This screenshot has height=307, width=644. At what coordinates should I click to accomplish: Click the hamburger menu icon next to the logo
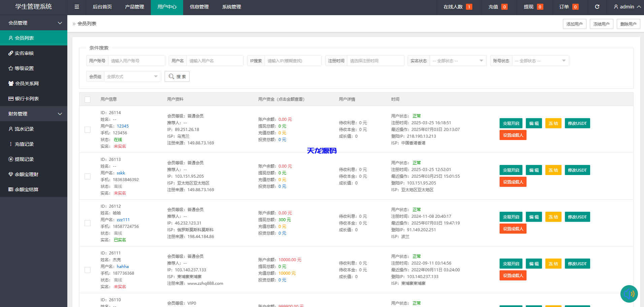coord(76,7)
